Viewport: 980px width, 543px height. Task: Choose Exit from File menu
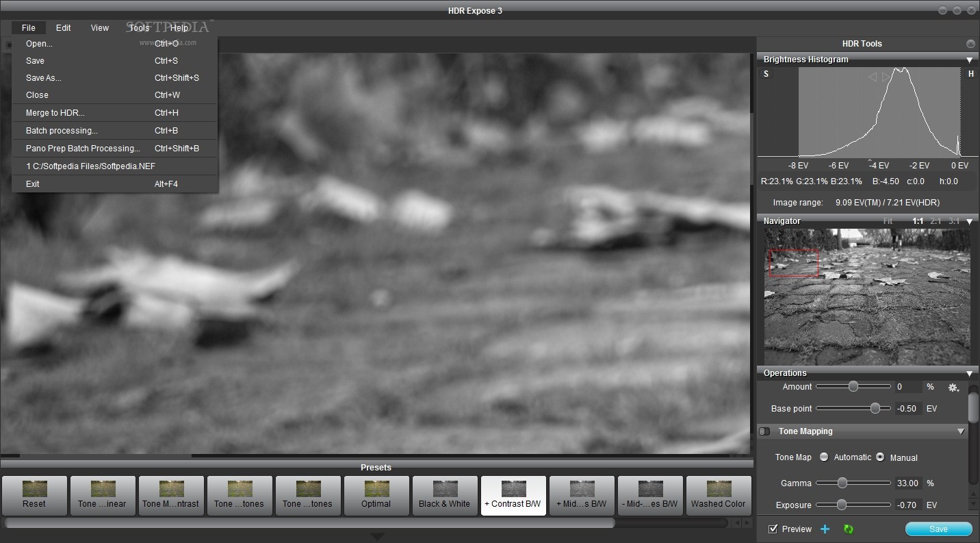114,184
